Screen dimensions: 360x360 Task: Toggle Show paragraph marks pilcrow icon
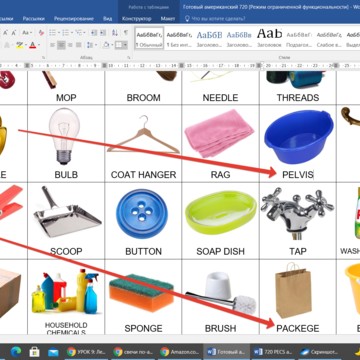(x=126, y=33)
